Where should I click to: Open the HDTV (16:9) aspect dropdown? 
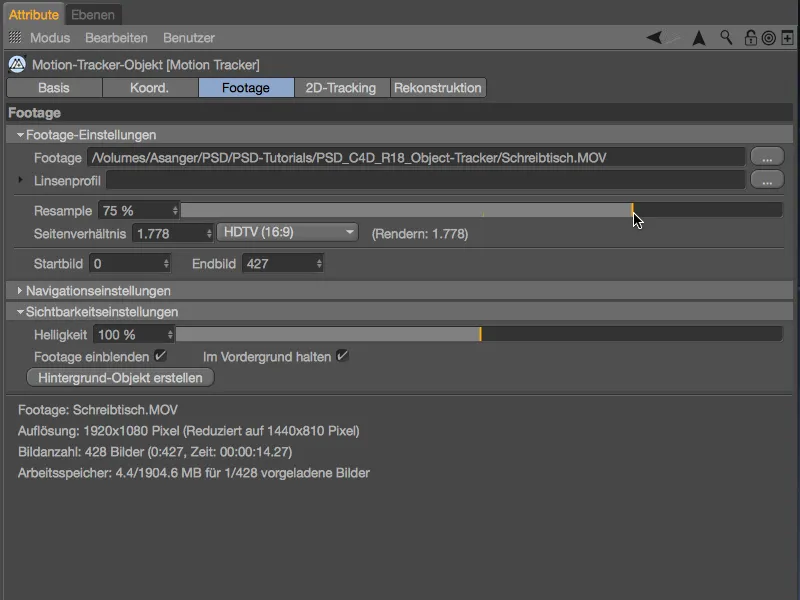click(287, 233)
